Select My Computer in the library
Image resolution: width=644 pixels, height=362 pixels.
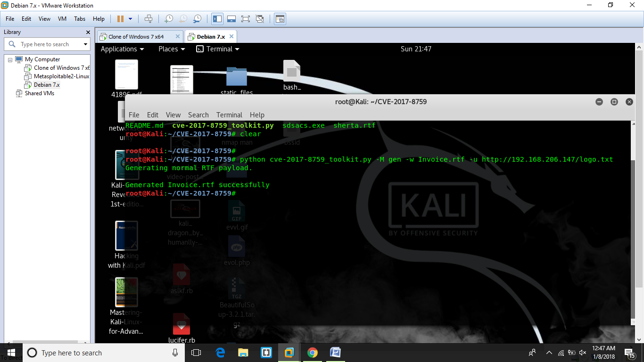pos(42,59)
